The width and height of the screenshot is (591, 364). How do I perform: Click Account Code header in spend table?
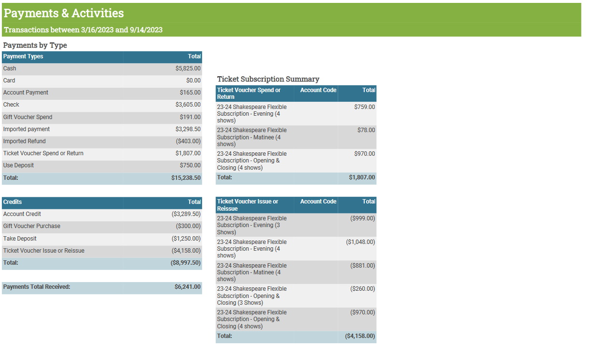coord(318,90)
